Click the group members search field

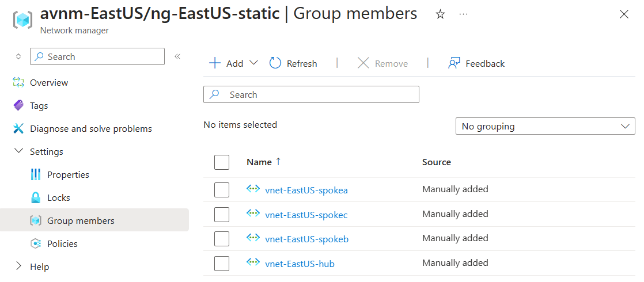[311, 94]
